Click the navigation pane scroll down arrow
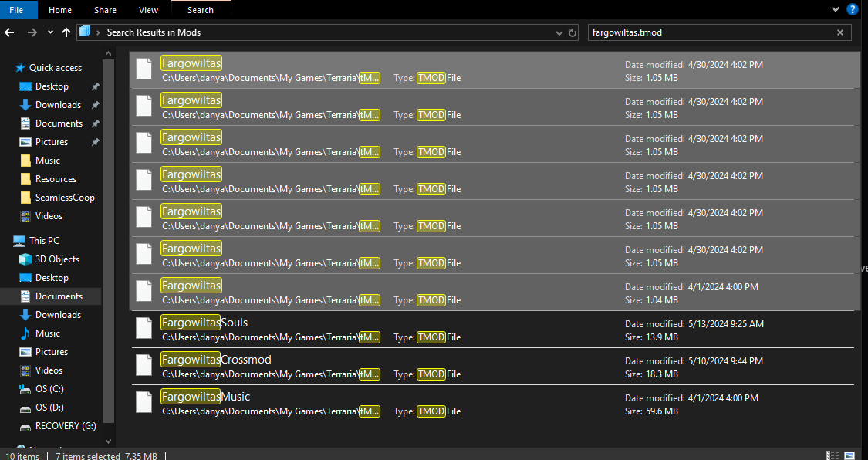The image size is (868, 460). click(109, 441)
